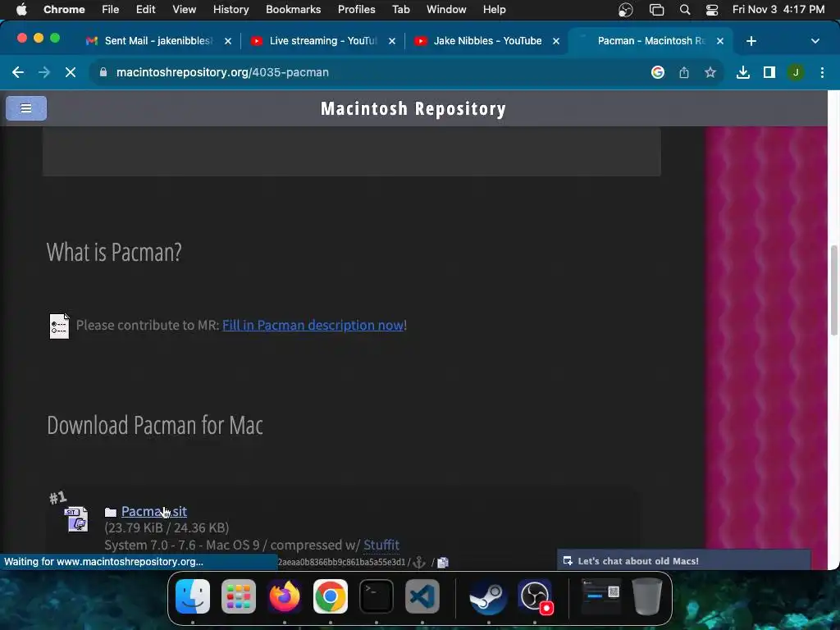Open the Macintosh Repository hamburger menu

[x=25, y=108]
